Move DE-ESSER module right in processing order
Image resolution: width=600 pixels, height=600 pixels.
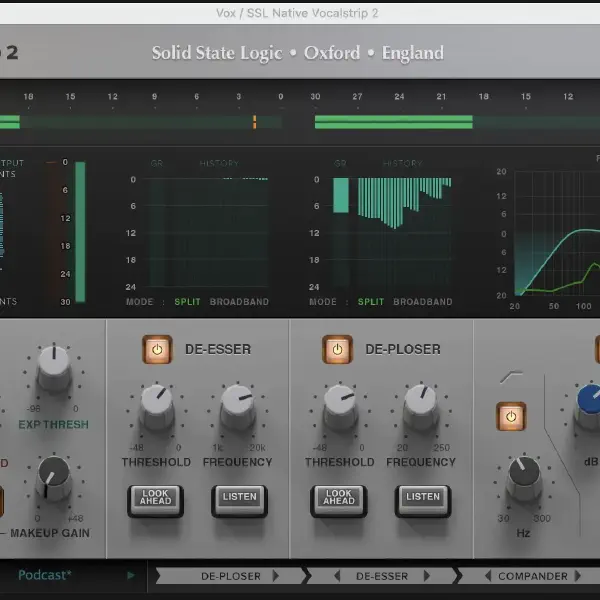coord(427,576)
